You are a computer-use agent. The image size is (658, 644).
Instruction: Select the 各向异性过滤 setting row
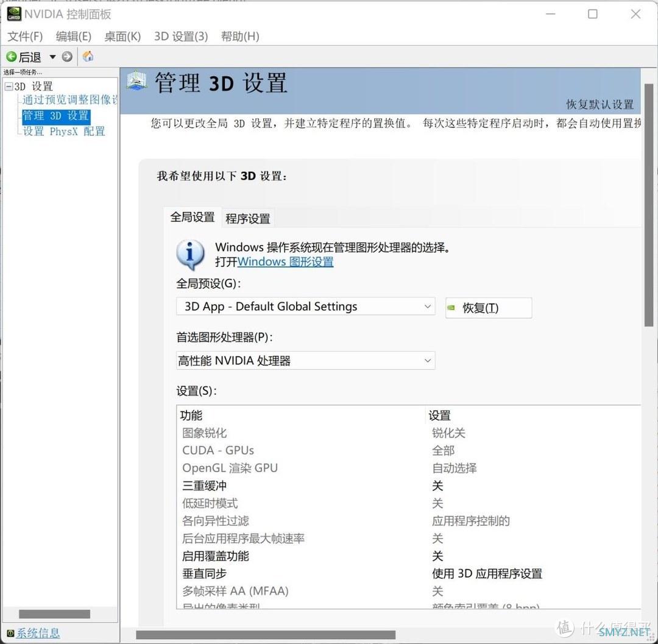409,521
